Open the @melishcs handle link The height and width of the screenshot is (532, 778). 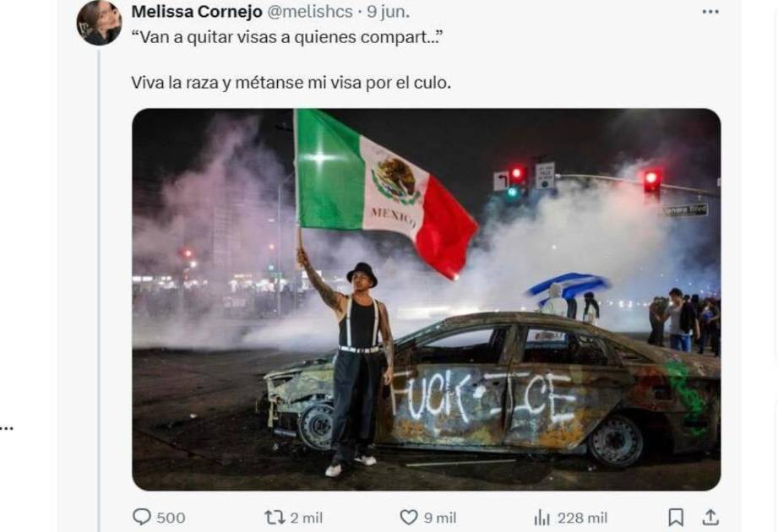(x=310, y=12)
